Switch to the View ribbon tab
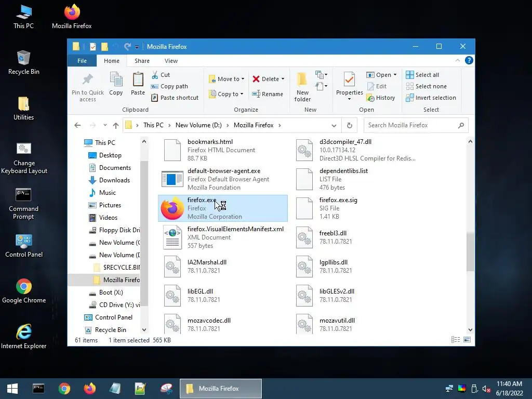 (x=171, y=61)
